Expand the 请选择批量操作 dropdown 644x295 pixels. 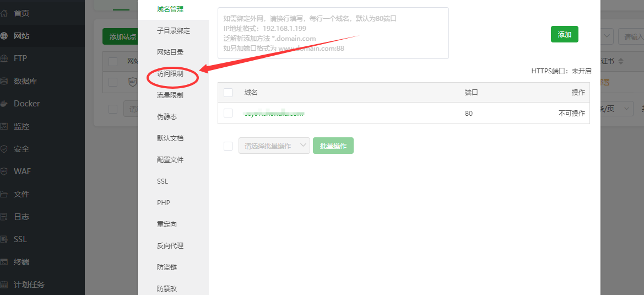pyautogui.click(x=274, y=146)
